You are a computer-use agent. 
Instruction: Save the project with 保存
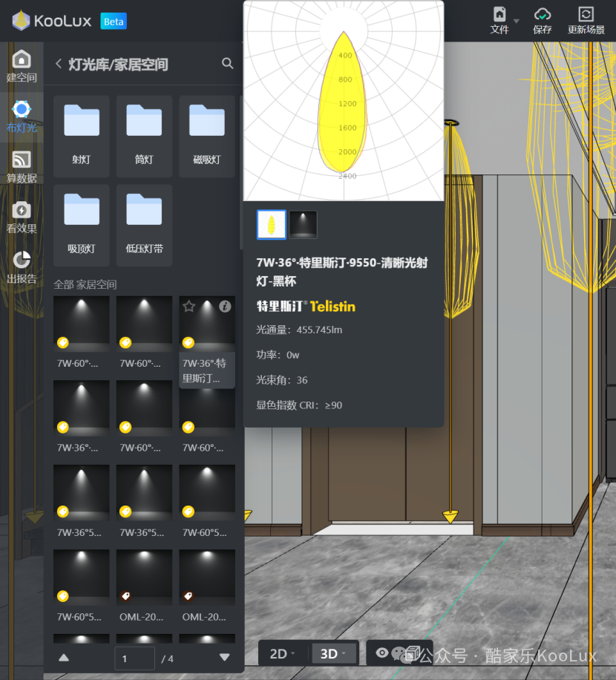click(x=543, y=21)
